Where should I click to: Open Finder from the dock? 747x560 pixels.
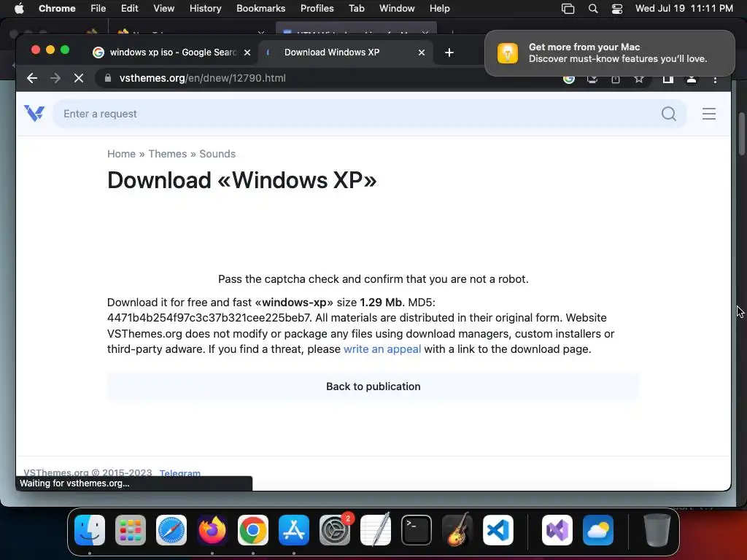90,530
